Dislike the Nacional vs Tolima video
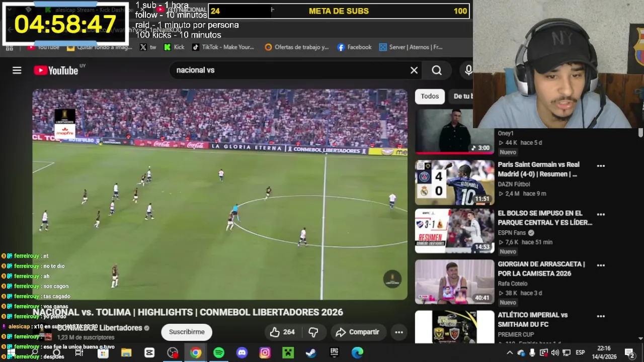Viewport: 644px width, 362px height. pyautogui.click(x=313, y=332)
